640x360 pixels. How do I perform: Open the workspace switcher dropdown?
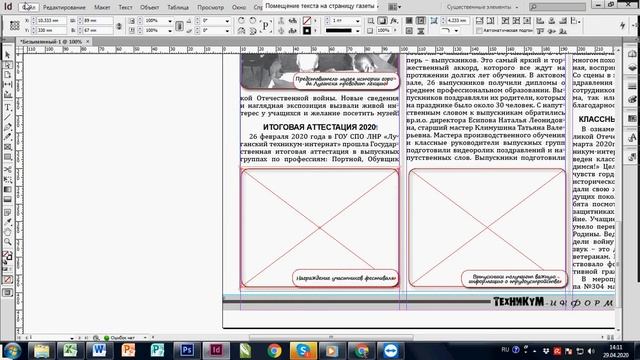482,7
